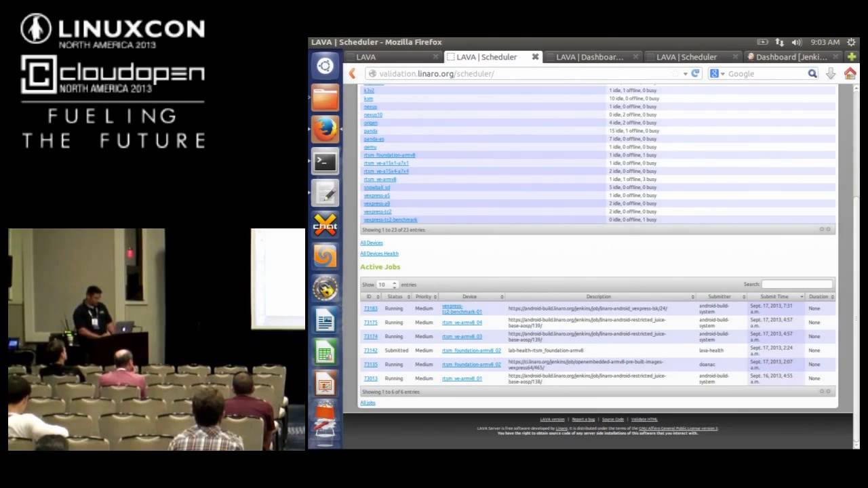868x488 pixels.
Task: Open the Google search engine dropdown
Action: tap(717, 73)
